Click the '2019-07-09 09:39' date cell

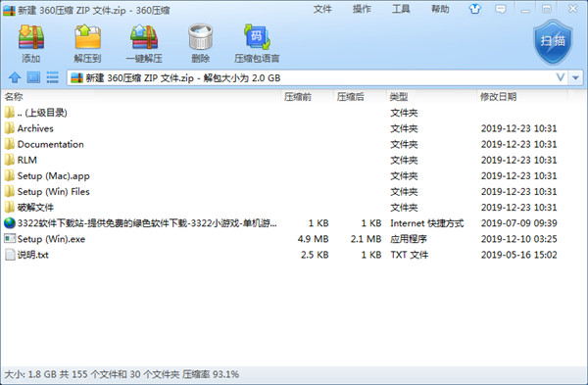click(519, 223)
